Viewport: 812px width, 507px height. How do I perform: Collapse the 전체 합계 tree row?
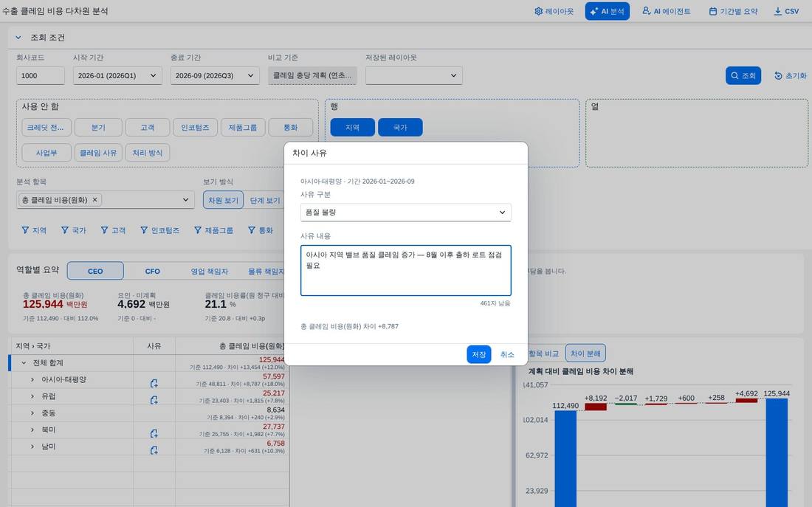[x=24, y=362]
